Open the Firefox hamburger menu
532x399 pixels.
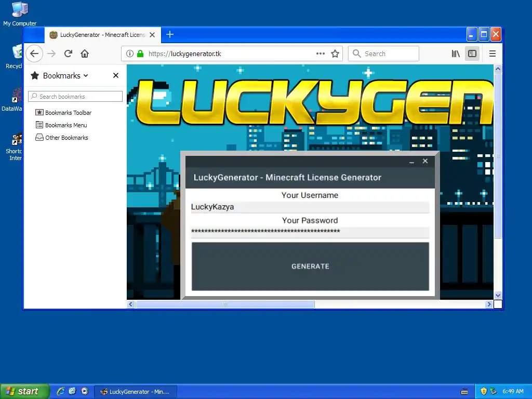(x=493, y=54)
